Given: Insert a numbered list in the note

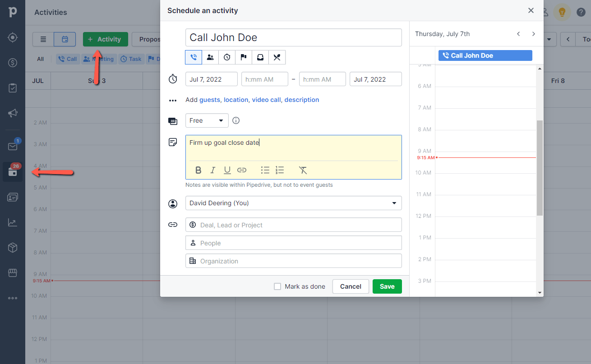Looking at the screenshot, I should click(x=280, y=170).
